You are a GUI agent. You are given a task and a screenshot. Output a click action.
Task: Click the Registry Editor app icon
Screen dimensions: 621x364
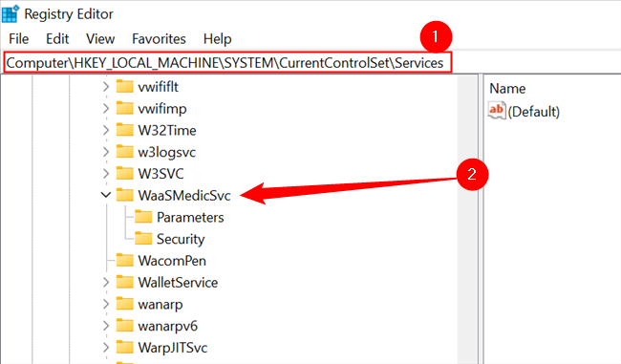[x=10, y=13]
